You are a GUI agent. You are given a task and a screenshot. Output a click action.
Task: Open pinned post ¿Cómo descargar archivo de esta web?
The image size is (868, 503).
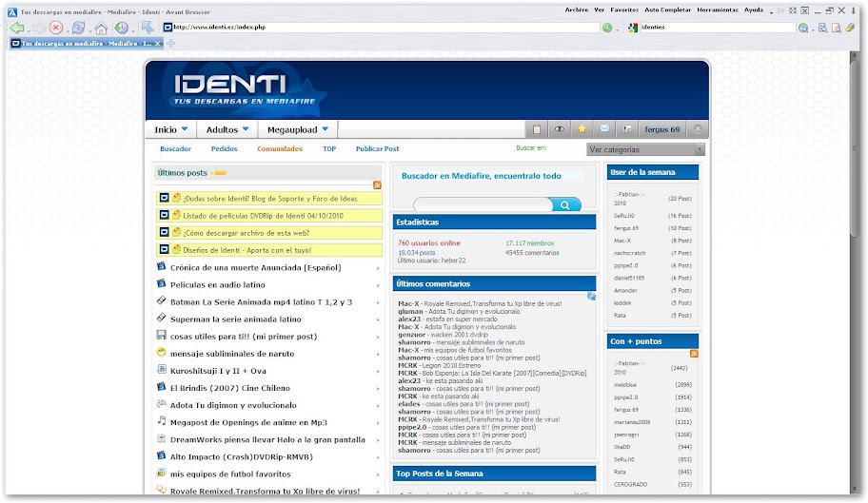pyautogui.click(x=247, y=233)
